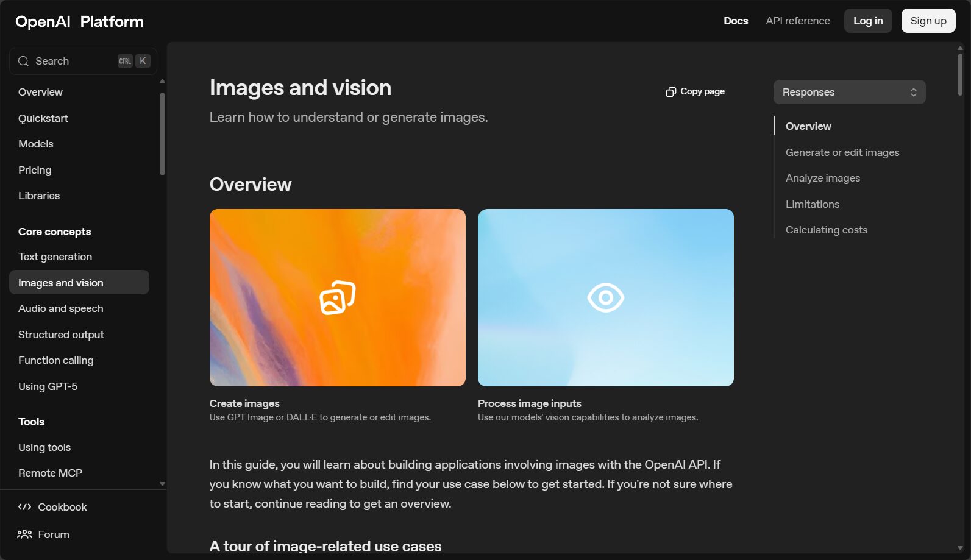Click the main page scroll down arrow
Screen dimensions: 971x560
point(960,548)
